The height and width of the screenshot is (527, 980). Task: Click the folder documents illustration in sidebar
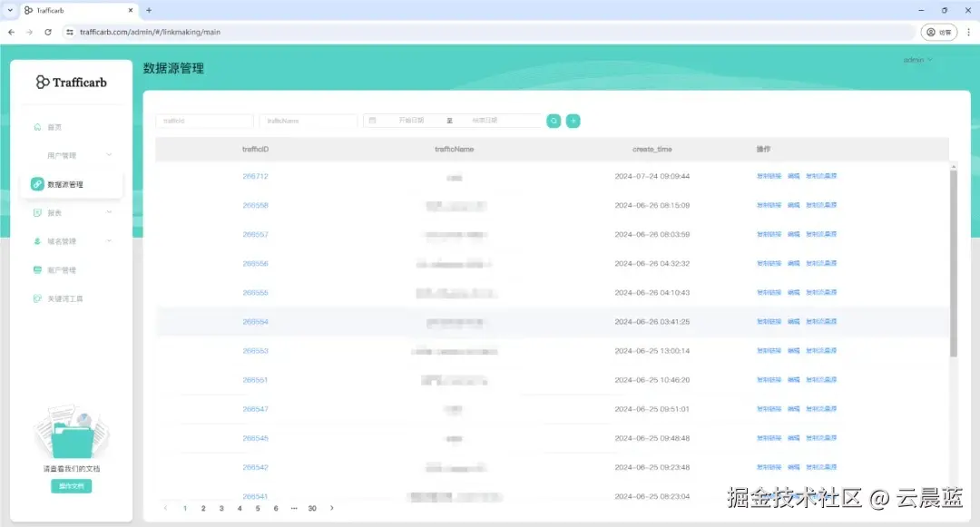tap(72, 432)
